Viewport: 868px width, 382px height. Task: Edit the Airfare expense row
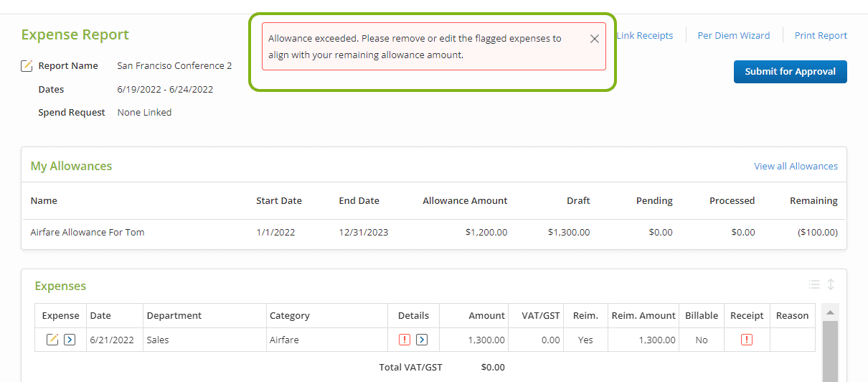click(x=52, y=340)
